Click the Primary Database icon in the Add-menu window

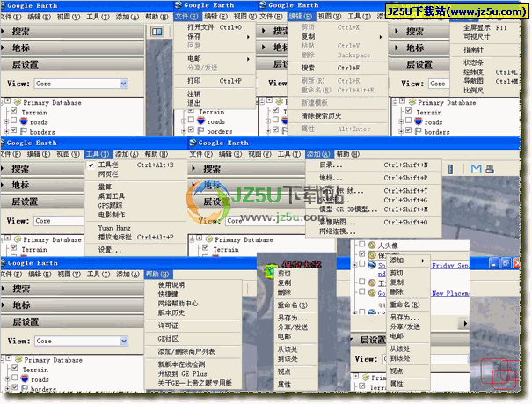[209, 239]
